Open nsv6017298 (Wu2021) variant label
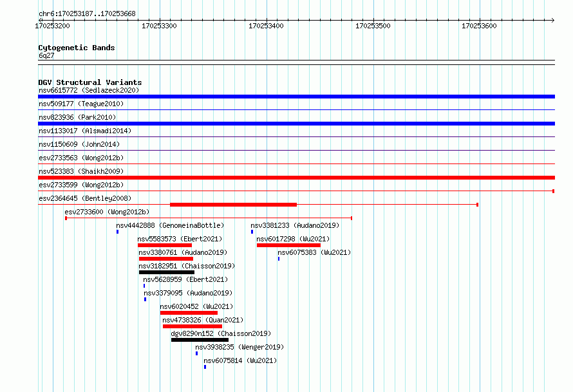The image size is (573, 392). pos(293,239)
